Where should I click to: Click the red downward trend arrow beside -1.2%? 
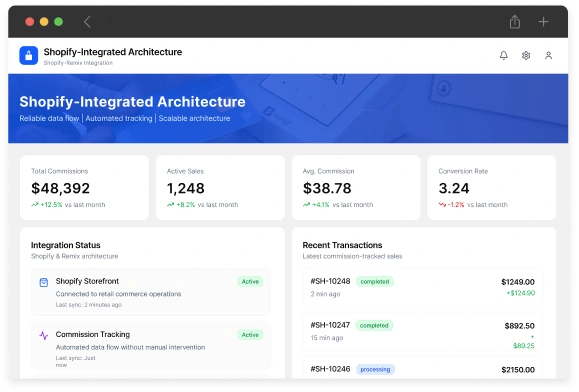442,204
